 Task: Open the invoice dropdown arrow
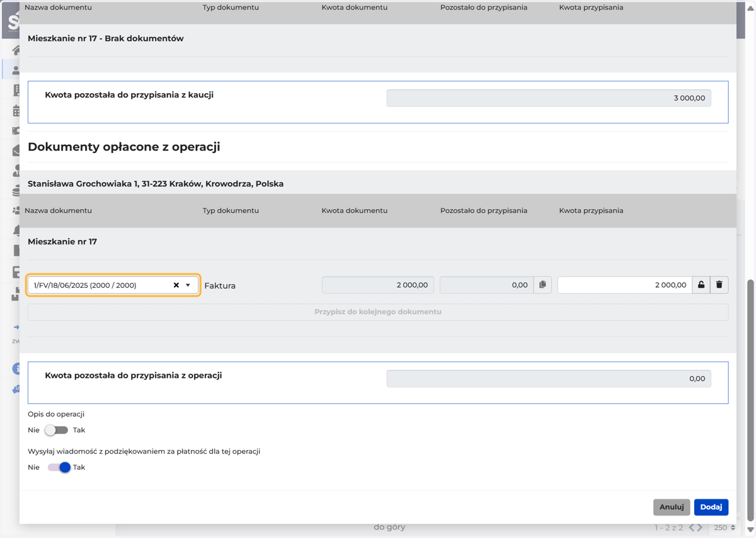pos(188,285)
